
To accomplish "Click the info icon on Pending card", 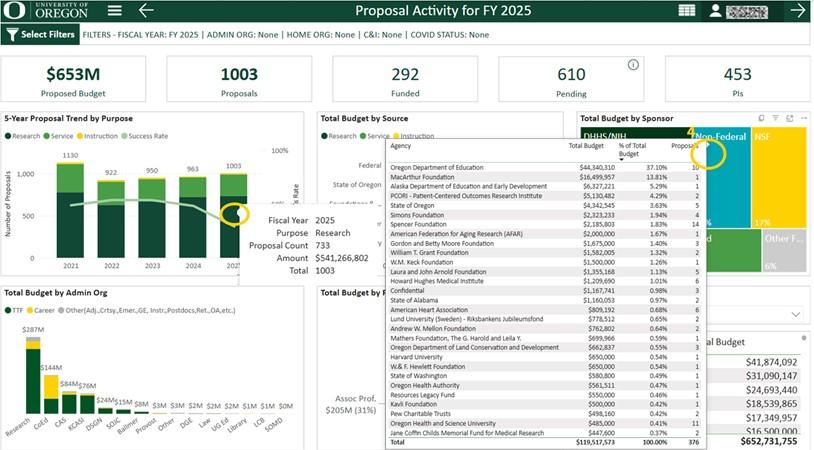I will (633, 65).
